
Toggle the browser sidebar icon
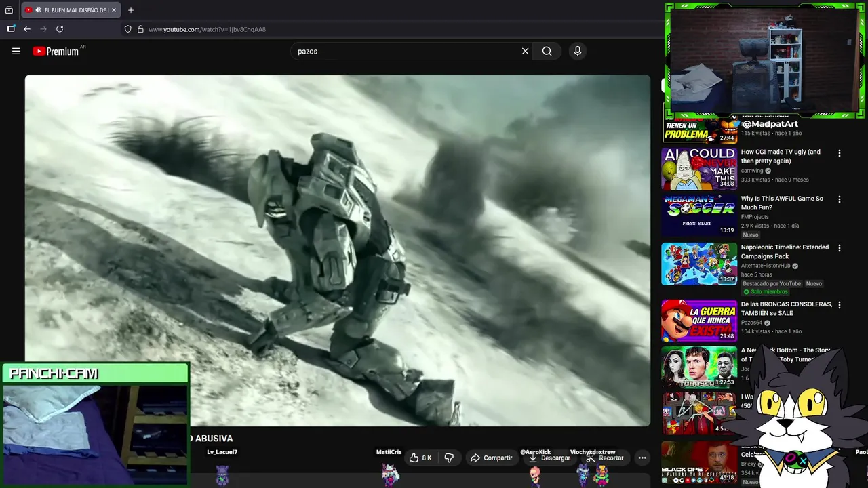(11, 29)
